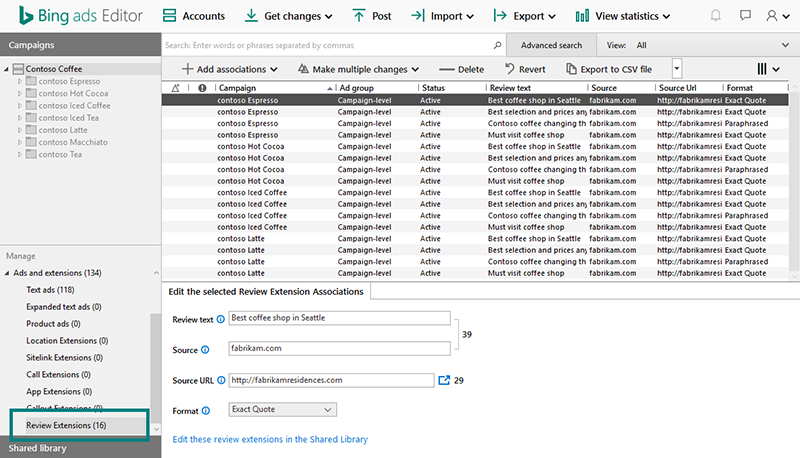
Task: Select App Extensions (0)
Action: [x=59, y=392]
